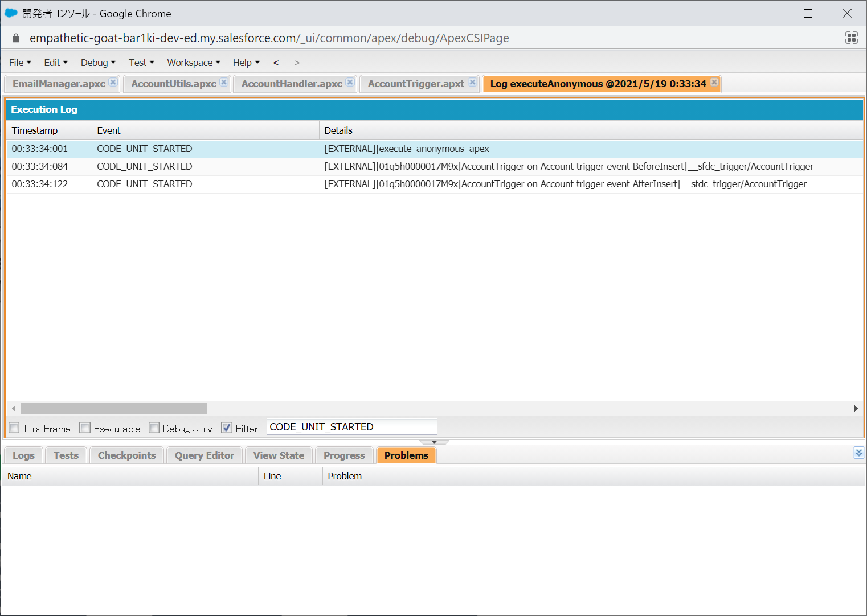
Task: Open the Test menu
Action: pos(141,63)
